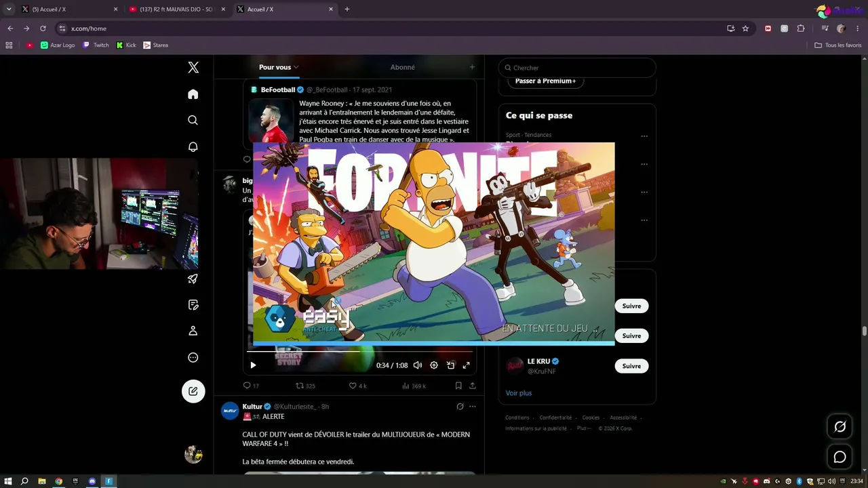868x488 pixels.
Task: Open the Chrome three-dot menu
Action: tap(858, 28)
